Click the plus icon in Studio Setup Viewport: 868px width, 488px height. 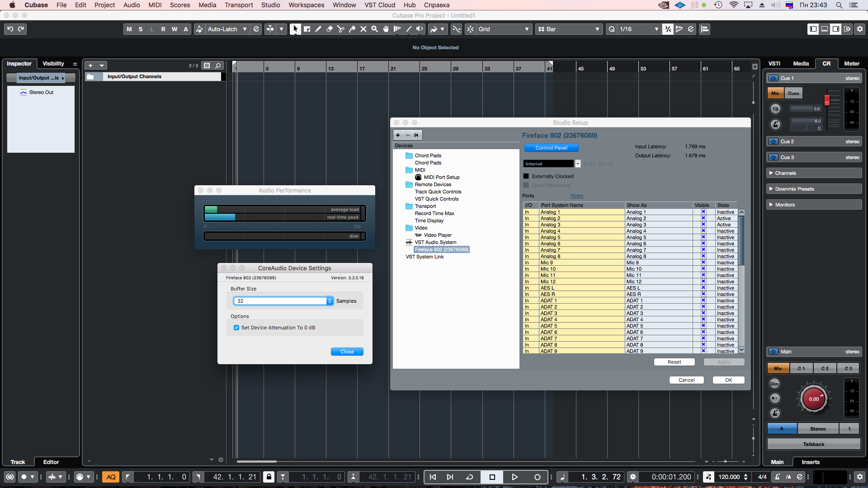pyautogui.click(x=398, y=135)
